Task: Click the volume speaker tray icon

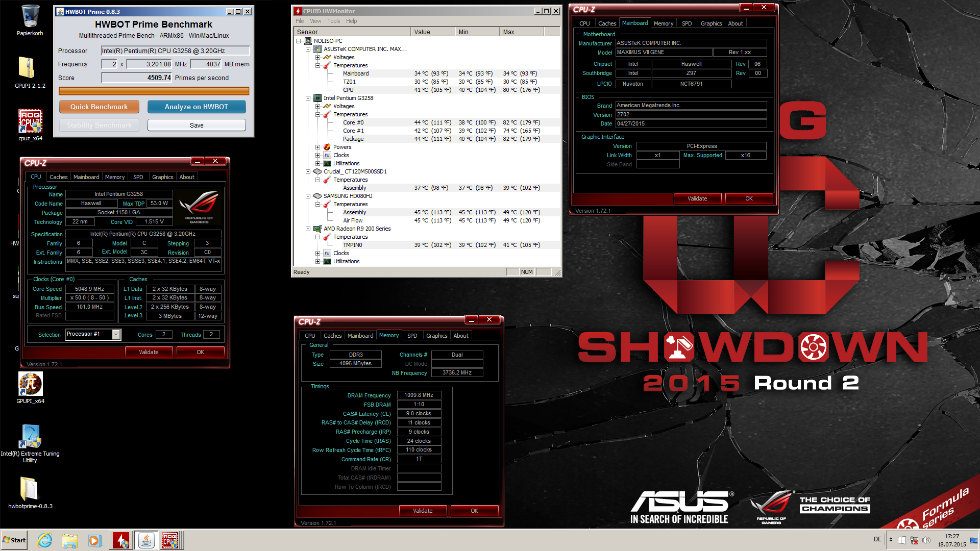Action: coord(926,540)
